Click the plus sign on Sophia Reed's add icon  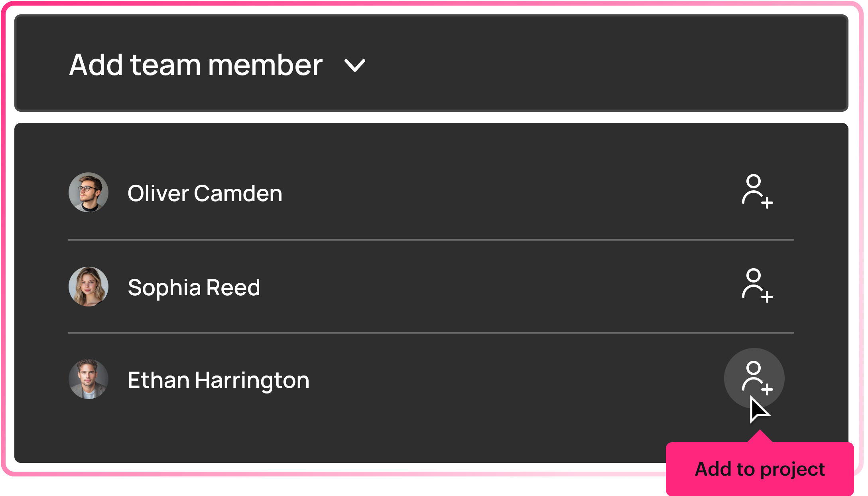click(x=767, y=297)
